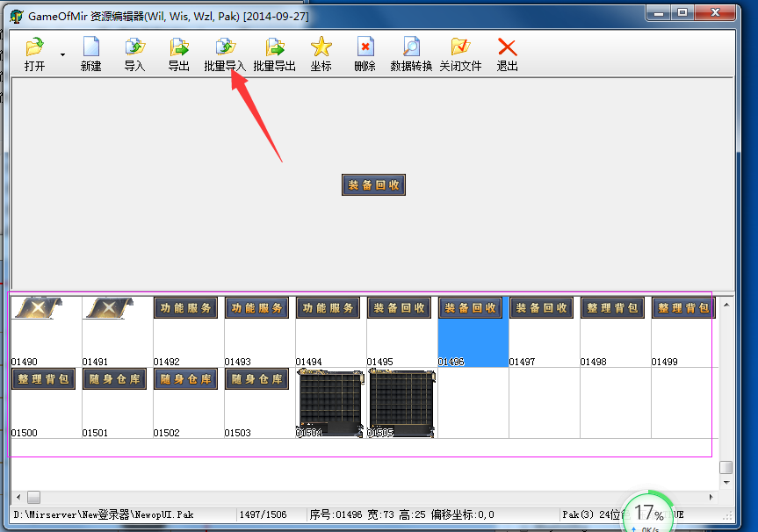The image size is (758, 532).
Task: Click the 退出 red X exit button
Action: (507, 47)
